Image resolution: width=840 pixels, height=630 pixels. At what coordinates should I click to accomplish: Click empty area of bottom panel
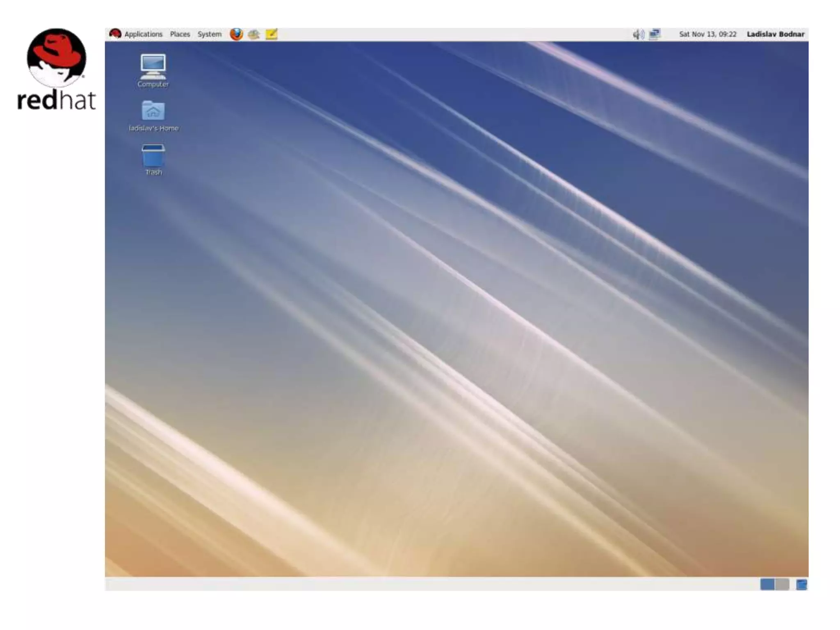coord(410,584)
